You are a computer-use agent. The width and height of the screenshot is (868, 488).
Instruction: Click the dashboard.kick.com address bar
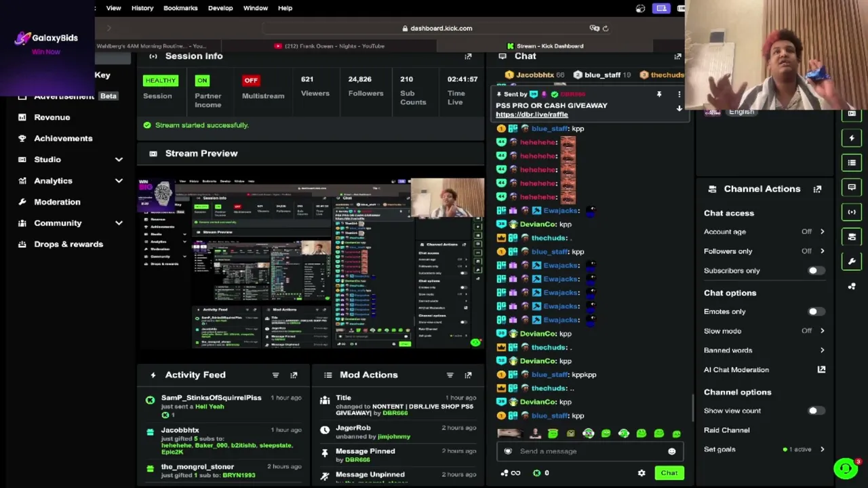click(437, 28)
